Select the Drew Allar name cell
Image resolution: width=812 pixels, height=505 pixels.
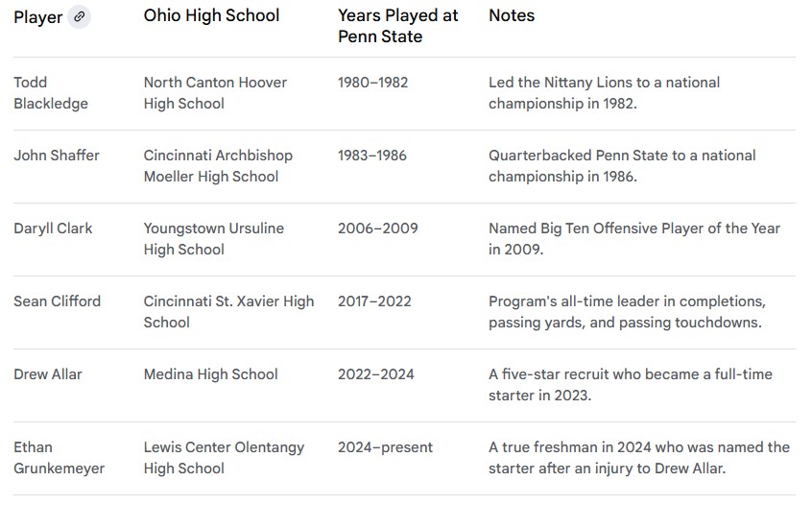pos(48,374)
